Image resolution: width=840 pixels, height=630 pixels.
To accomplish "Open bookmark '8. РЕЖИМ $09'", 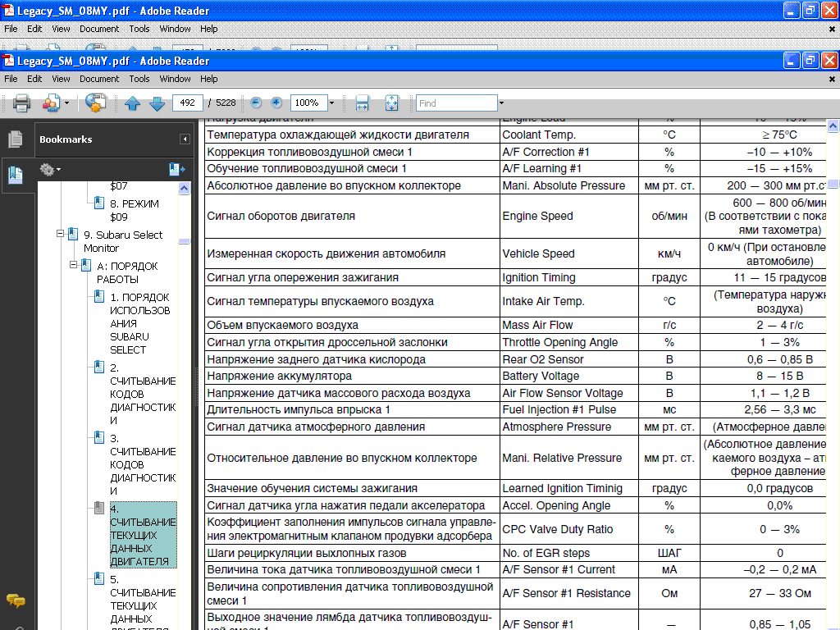I will point(135,210).
